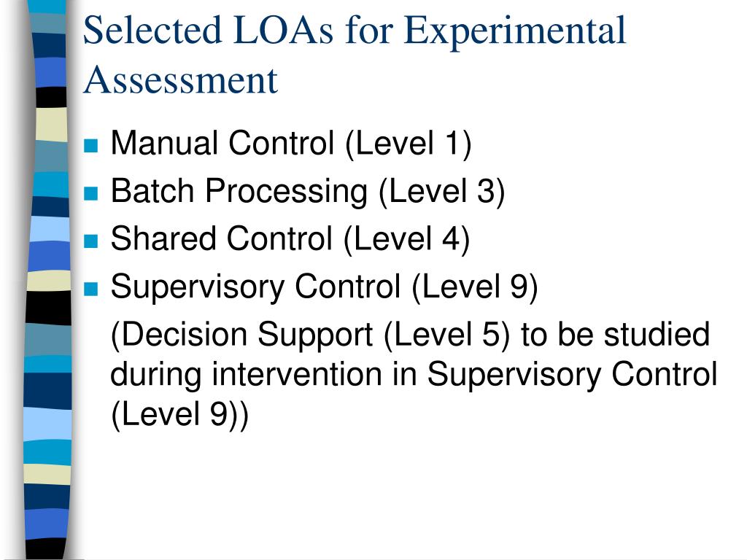Click the 'Supervisory Control (Level 9)' line
Viewport: 747px width, 560px height.
click(x=325, y=287)
